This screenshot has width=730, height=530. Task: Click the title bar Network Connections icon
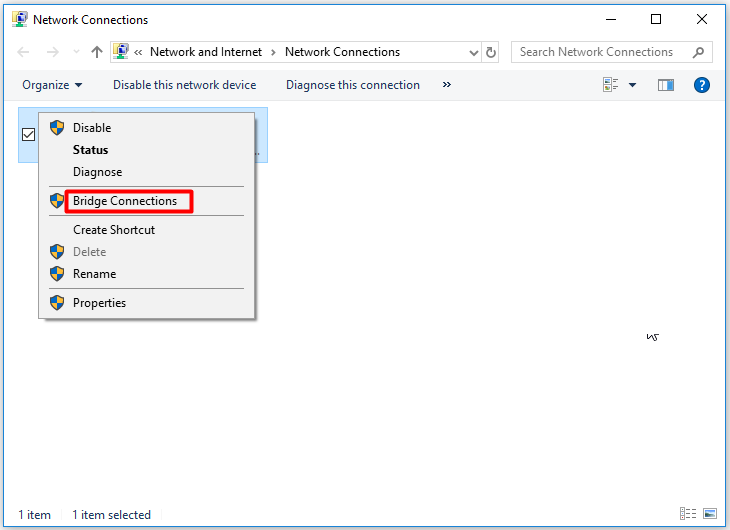[x=20, y=19]
